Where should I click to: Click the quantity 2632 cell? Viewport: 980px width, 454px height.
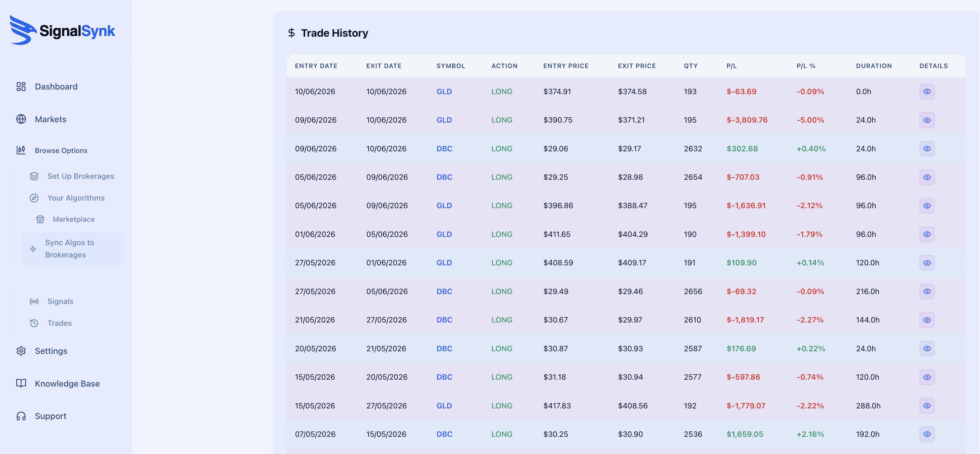[x=692, y=148]
